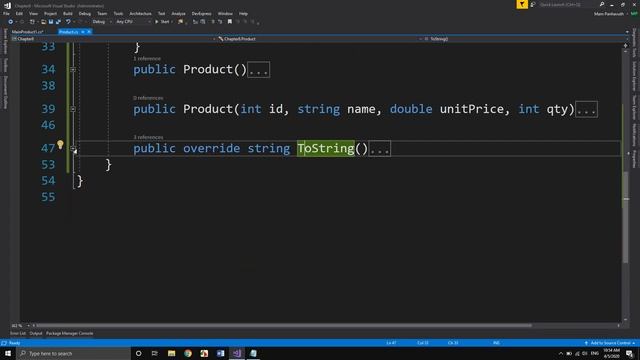This screenshot has width=640, height=360.
Task: Click the Notepad-like app icon on taskbar
Action: 253,353
